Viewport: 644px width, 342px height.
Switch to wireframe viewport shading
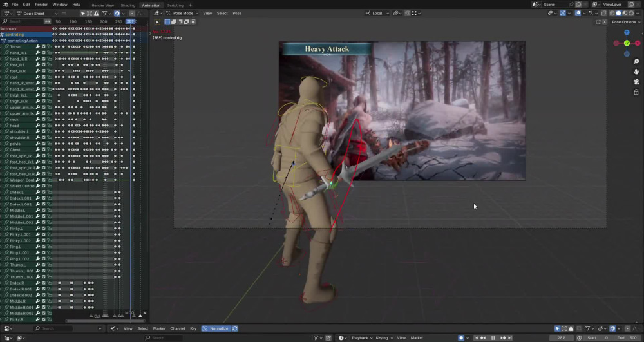(612, 14)
